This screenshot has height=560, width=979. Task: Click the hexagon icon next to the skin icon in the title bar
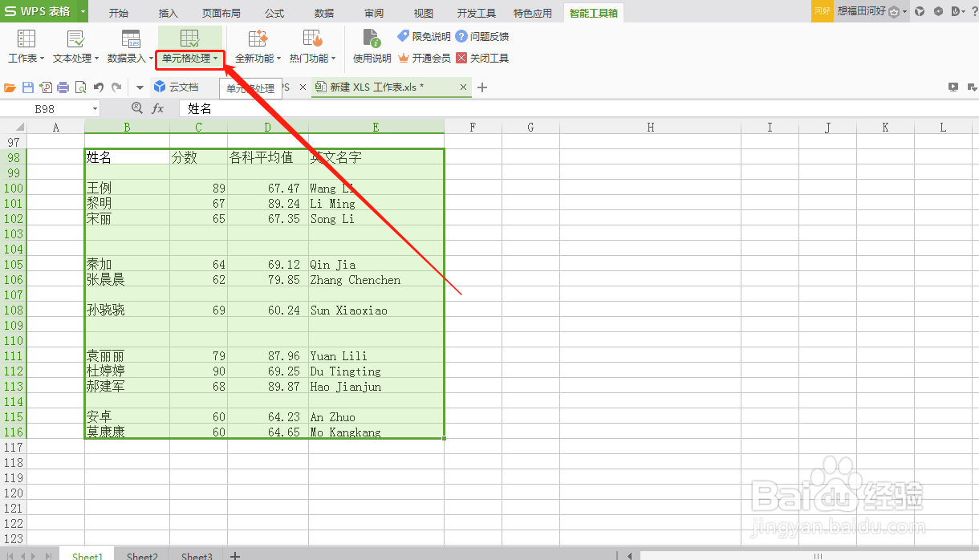(x=937, y=11)
